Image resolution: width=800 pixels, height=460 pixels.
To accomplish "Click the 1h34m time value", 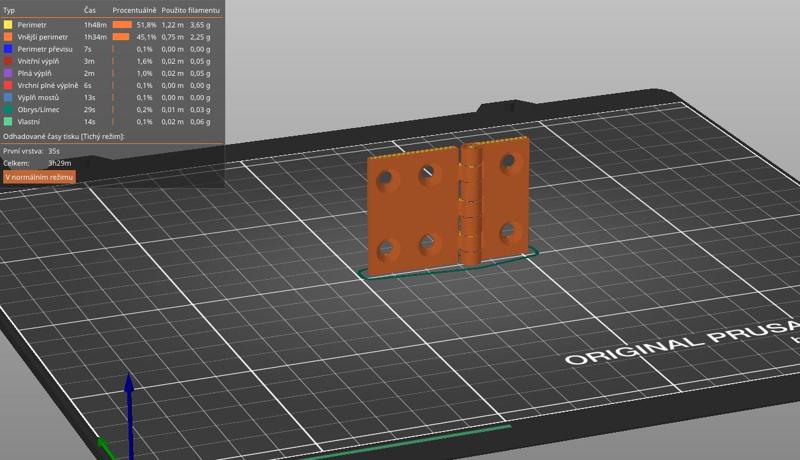I will [95, 37].
